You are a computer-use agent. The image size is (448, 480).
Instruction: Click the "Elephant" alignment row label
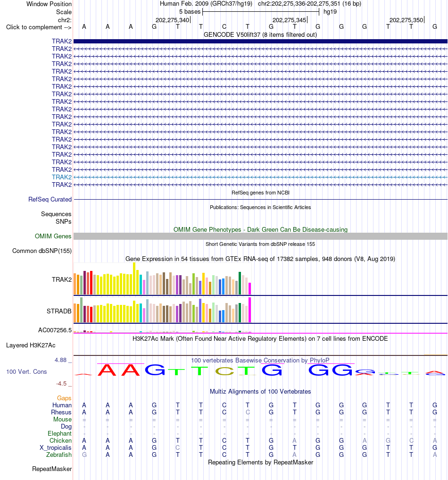pos(59,433)
